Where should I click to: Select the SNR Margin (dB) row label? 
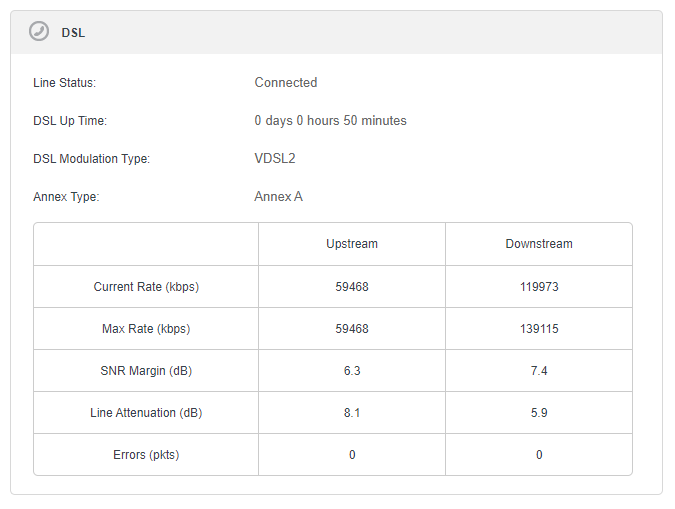click(146, 371)
